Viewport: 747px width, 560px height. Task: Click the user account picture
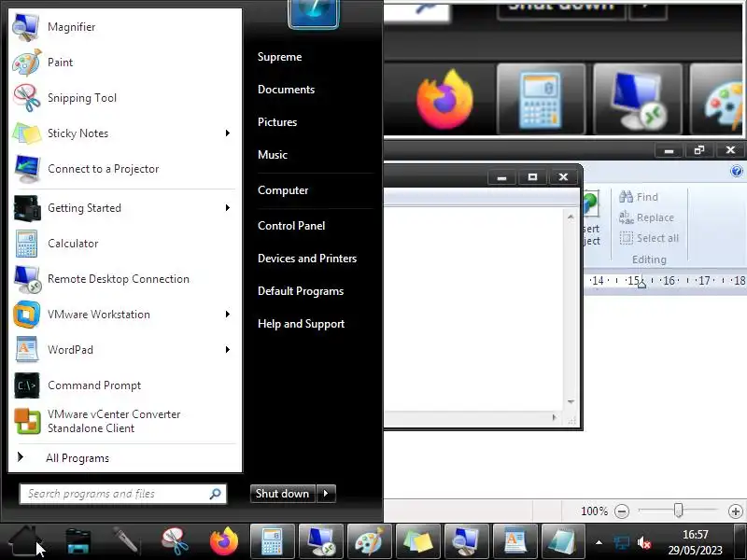tap(314, 13)
